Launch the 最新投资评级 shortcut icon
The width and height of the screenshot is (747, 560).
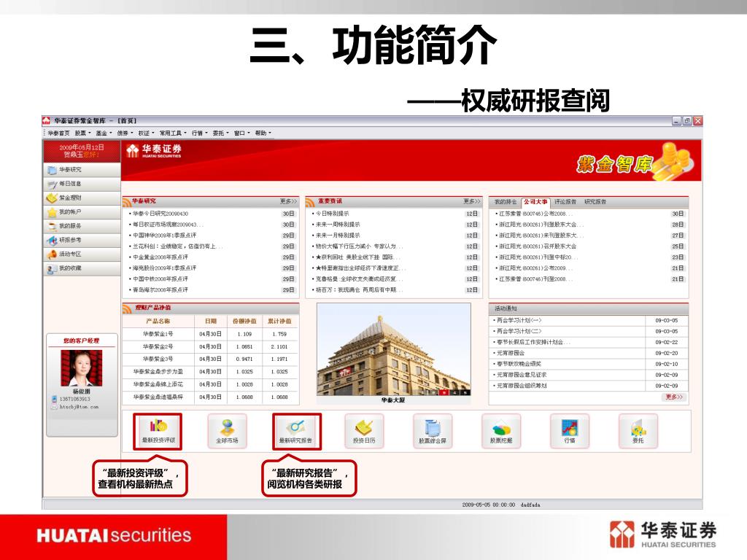pyautogui.click(x=158, y=432)
